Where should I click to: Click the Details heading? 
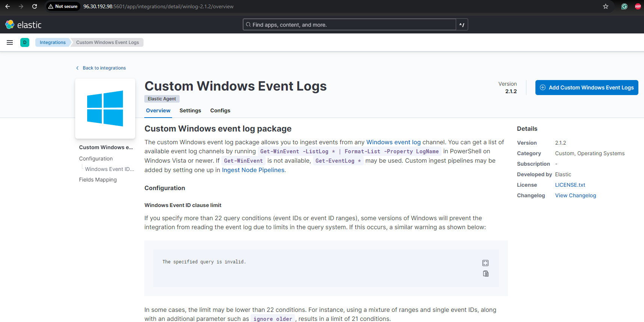click(x=527, y=128)
